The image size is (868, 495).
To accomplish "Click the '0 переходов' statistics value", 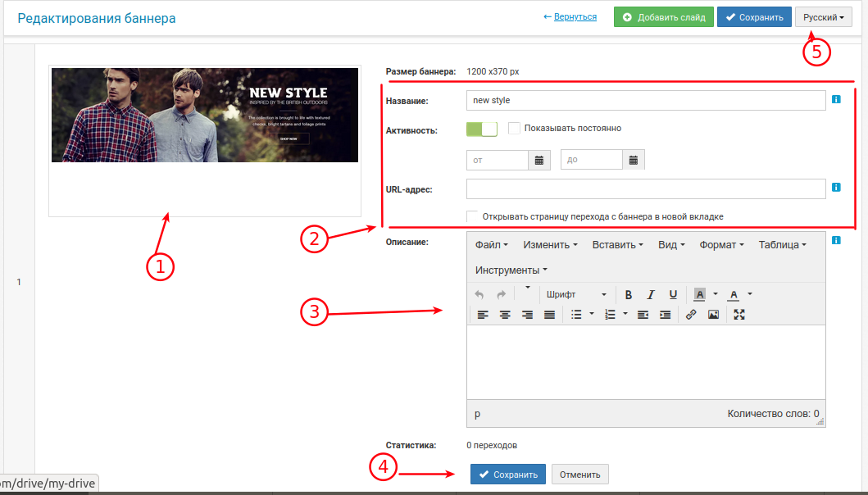I will click(492, 445).
